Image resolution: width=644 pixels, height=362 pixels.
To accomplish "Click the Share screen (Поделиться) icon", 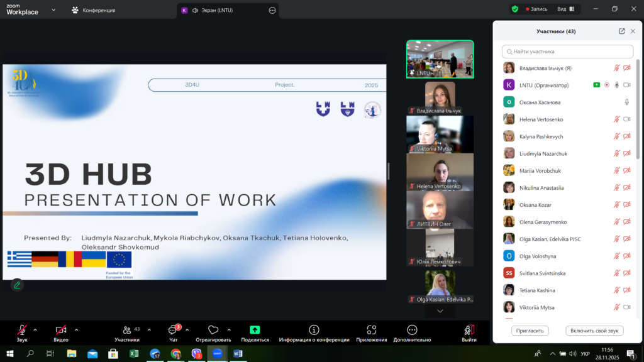I will 255,330.
